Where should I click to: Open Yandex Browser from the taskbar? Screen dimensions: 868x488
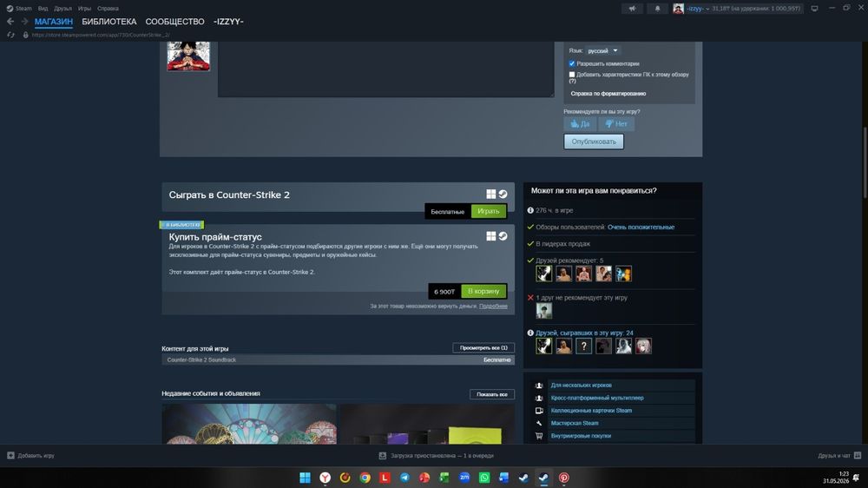[x=325, y=478]
